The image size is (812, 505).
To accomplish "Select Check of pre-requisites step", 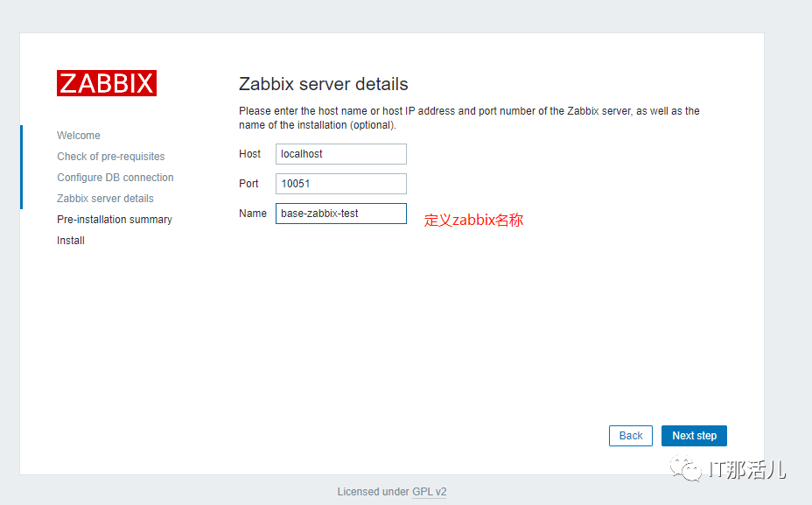I will [111, 157].
